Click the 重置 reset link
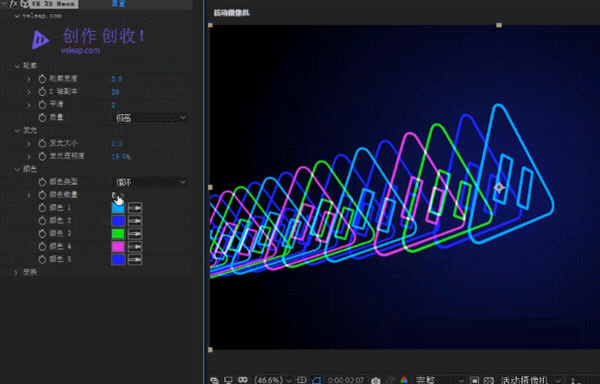This screenshot has width=600, height=384. coord(118,3)
